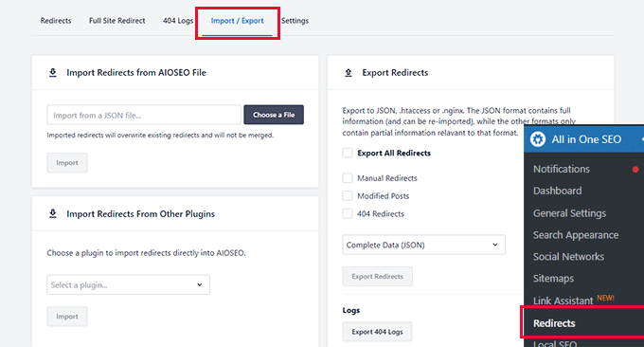Open General Settings in the sidebar

point(570,213)
